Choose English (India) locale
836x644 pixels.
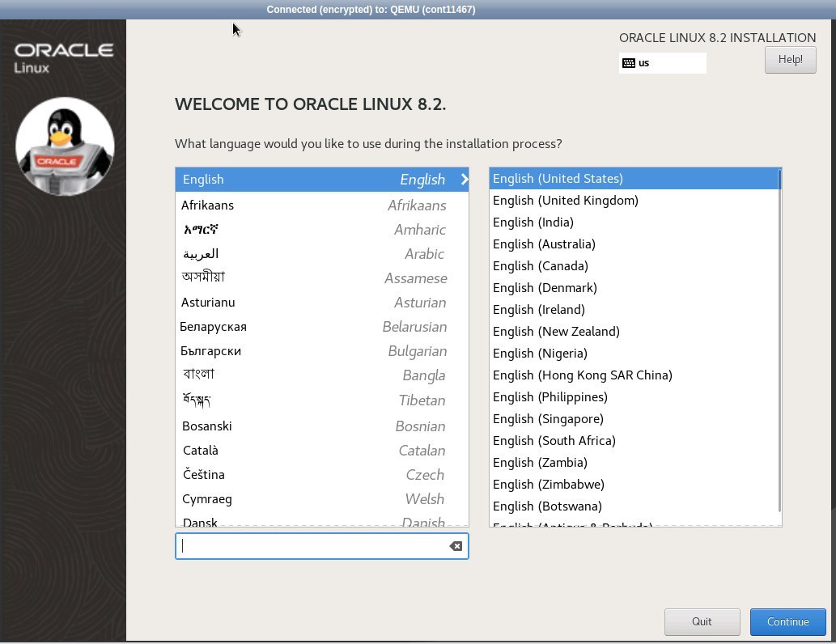pos(634,222)
